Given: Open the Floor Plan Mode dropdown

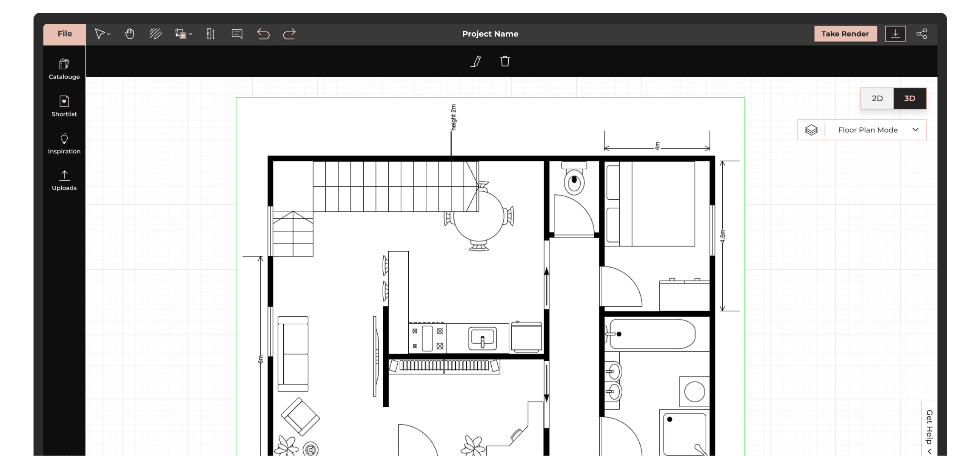Looking at the screenshot, I should coord(915,130).
